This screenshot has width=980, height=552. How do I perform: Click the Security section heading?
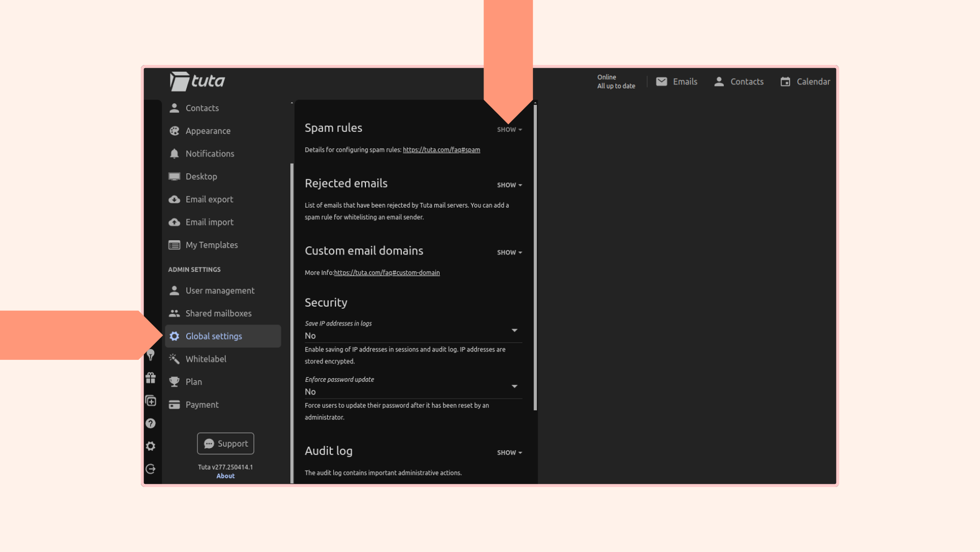pyautogui.click(x=326, y=302)
